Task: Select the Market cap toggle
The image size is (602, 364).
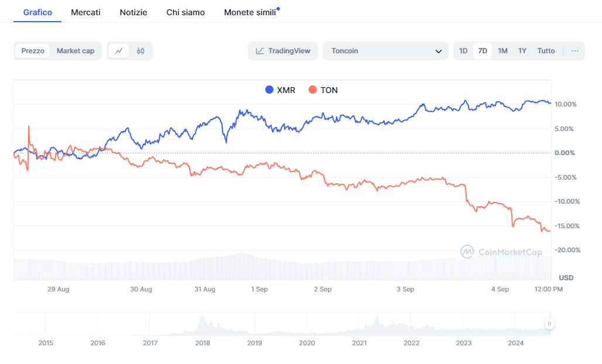Action: pyautogui.click(x=76, y=51)
